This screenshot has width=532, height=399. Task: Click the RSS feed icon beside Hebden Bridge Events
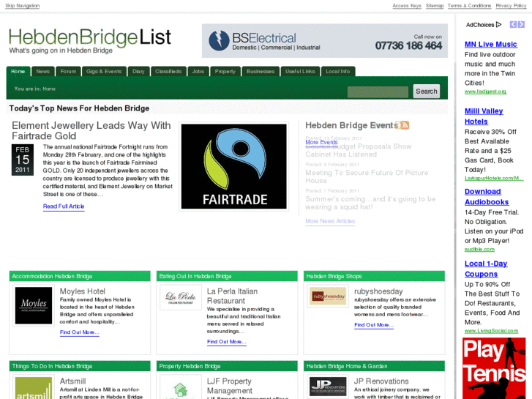[x=405, y=125]
